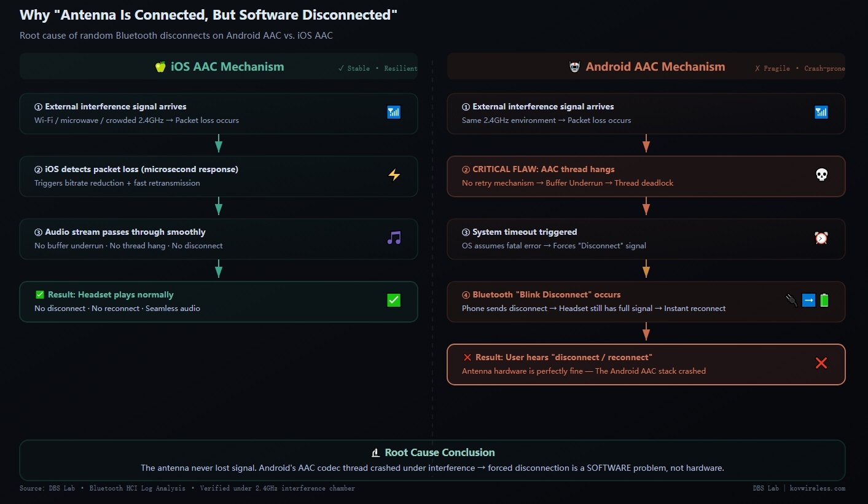
Task: Click 'Result: Headset plays normally' heading
Action: click(x=111, y=295)
